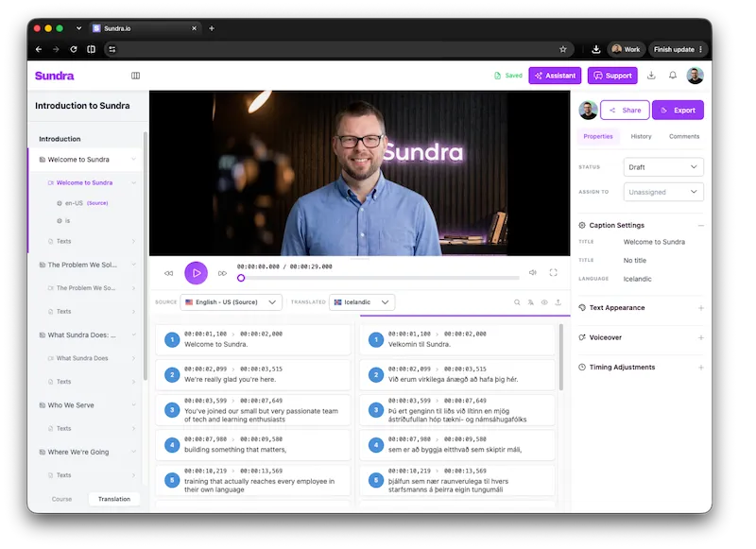Expand the Voiceover section

(700, 338)
